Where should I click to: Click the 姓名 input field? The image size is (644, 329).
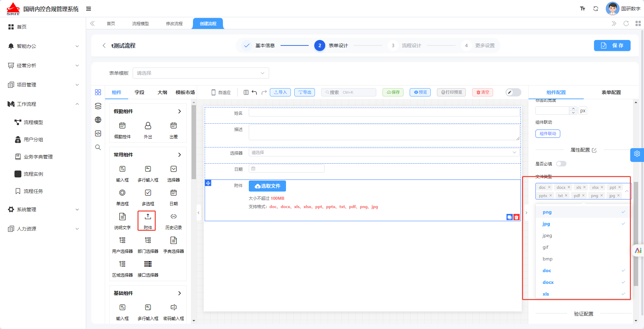point(384,113)
